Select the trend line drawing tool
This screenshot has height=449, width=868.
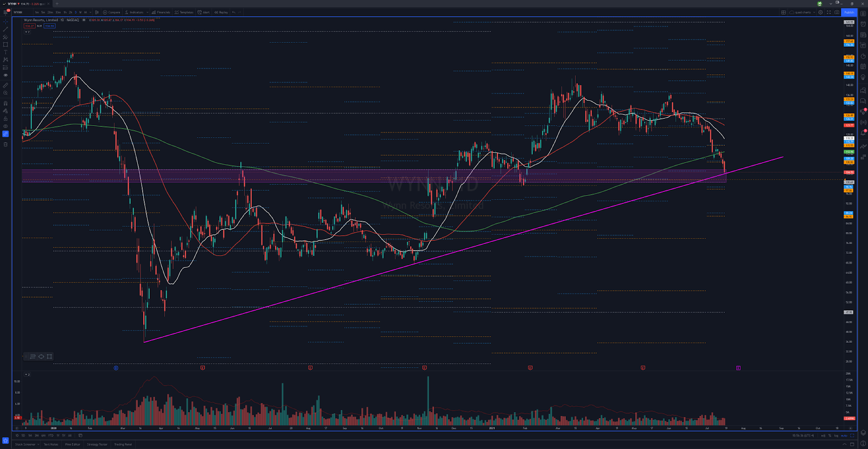(x=5, y=29)
